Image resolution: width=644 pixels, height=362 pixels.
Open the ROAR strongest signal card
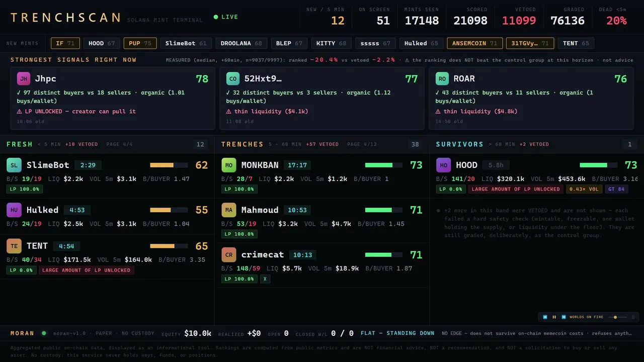coord(531,99)
